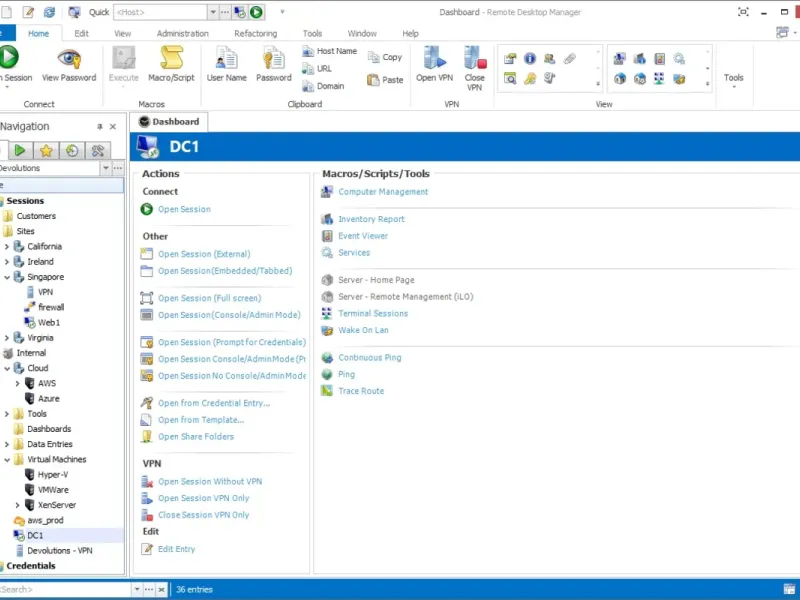Open the Home ribbon tab

38,33
